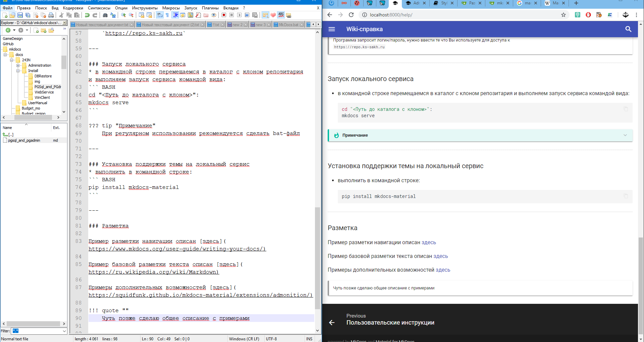Zoom in using the magnifier plus icon
The height and width of the screenshot is (342, 644).
click(123, 15)
